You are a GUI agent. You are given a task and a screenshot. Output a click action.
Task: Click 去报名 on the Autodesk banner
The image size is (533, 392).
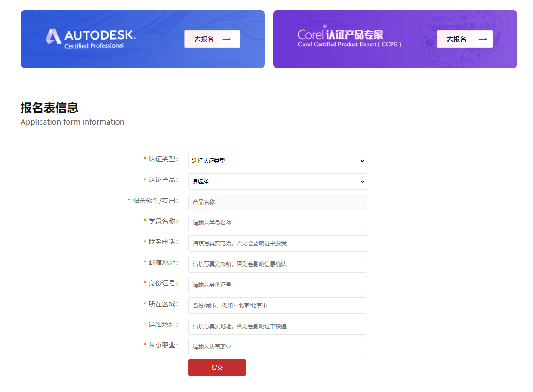212,39
